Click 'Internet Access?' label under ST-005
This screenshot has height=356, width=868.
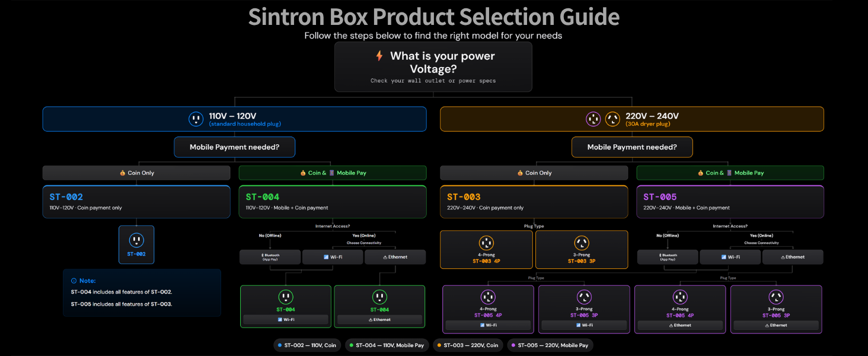pyautogui.click(x=730, y=226)
